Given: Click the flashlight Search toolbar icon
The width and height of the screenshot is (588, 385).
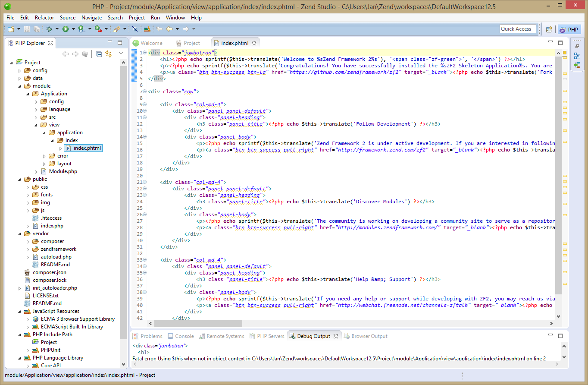Looking at the screenshot, I should (x=116, y=29).
